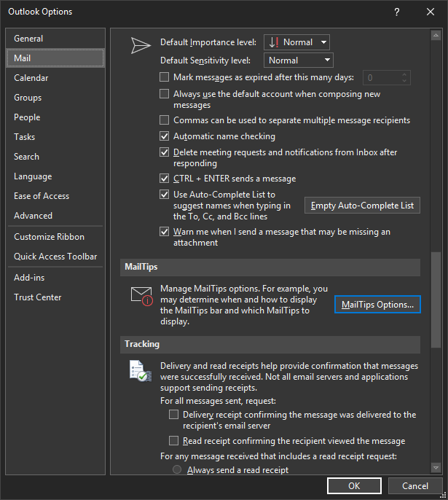This screenshot has height=500, width=448.
Task: Open the Tasks options category
Action: pyautogui.click(x=55, y=137)
